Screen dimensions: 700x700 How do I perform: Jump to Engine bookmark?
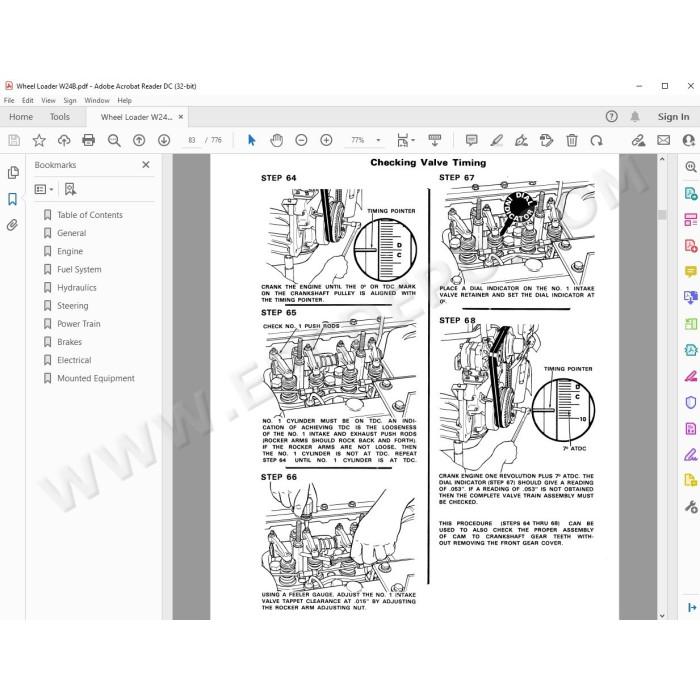(x=70, y=251)
